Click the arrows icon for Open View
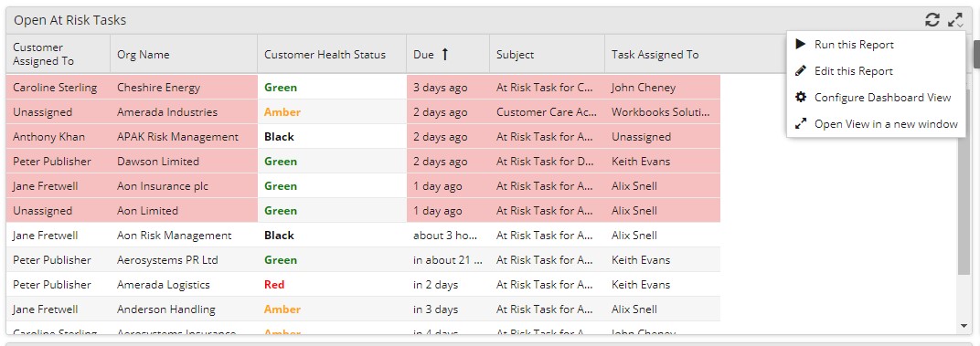Viewport: 980px width, 346px height. 801,123
